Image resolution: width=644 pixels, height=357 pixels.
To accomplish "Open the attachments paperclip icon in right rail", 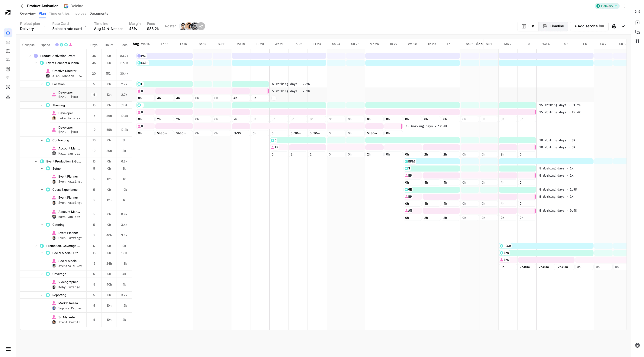I will 637,23.
